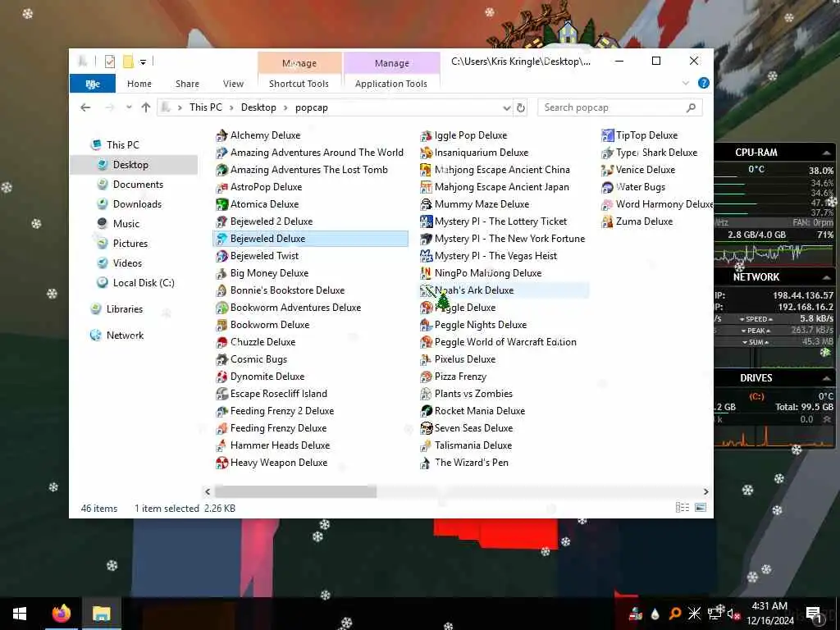Image resolution: width=840 pixels, height=630 pixels.
Task: Open the File menu tab
Action: (93, 84)
